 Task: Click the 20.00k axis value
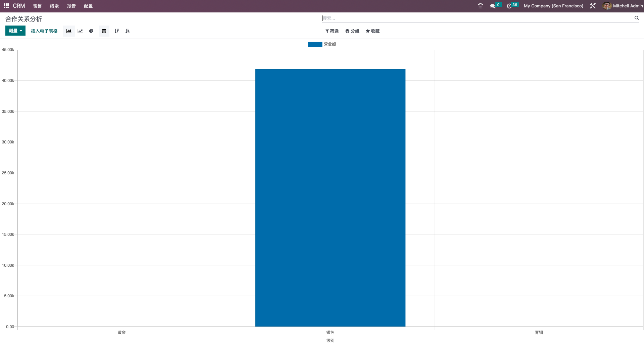click(8, 204)
